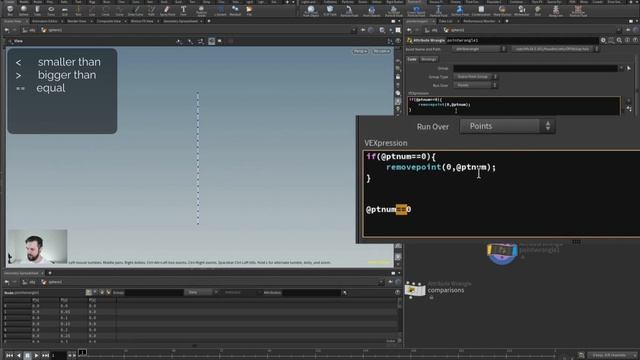Select the Draw Curve shelf tool

pyautogui.click(x=135, y=10)
